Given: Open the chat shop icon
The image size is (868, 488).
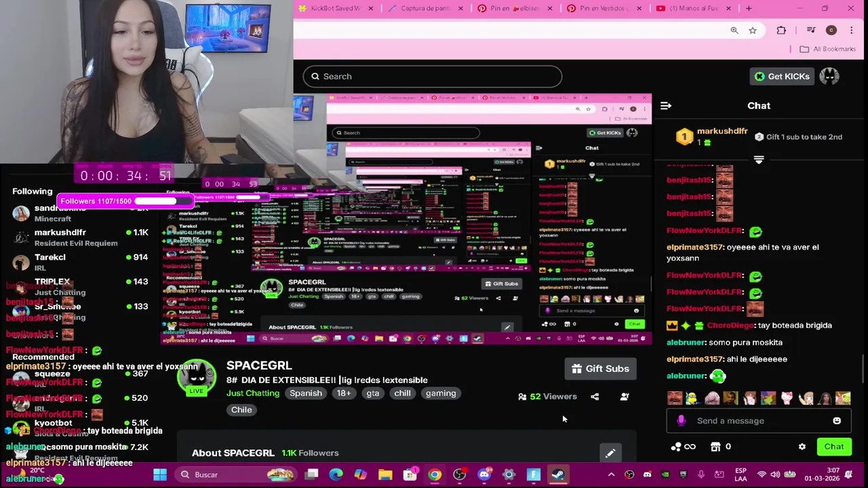Looking at the screenshot, I should point(715,447).
